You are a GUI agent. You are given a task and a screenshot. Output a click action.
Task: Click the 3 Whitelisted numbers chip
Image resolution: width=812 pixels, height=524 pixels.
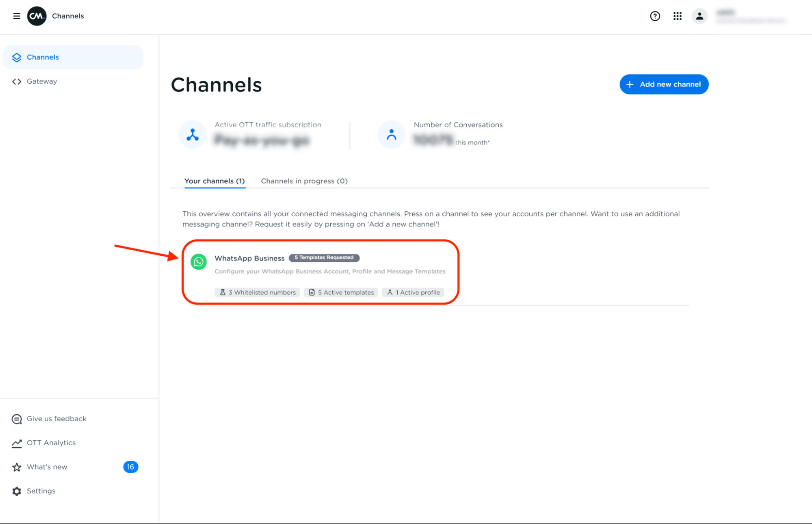click(x=257, y=292)
